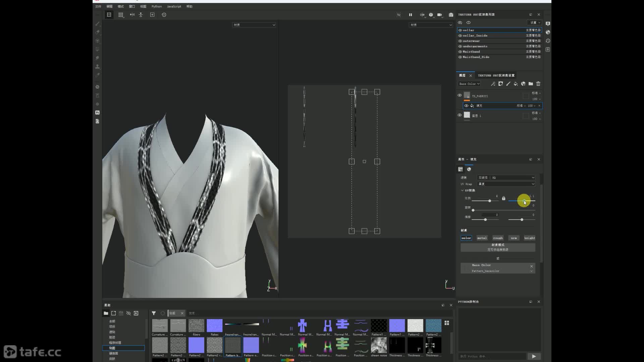The width and height of the screenshot is (644, 362).
Task: Add a smart material sphere icon
Action: coord(523,84)
